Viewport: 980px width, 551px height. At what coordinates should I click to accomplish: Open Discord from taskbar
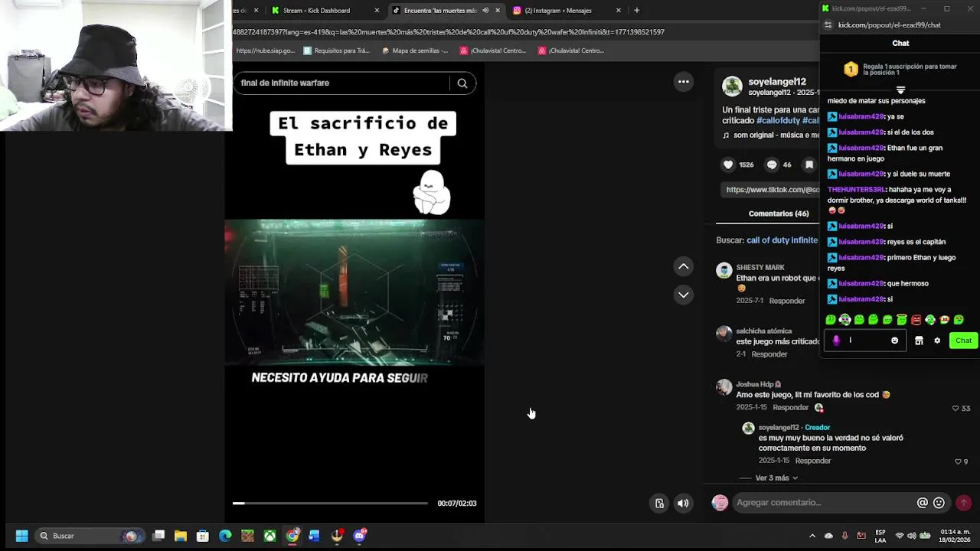[x=360, y=536]
